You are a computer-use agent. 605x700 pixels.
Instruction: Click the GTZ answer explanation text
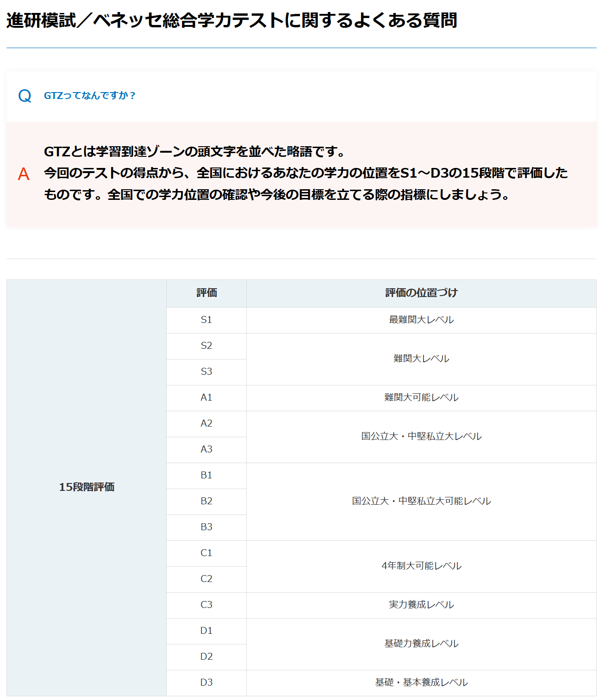point(306,173)
